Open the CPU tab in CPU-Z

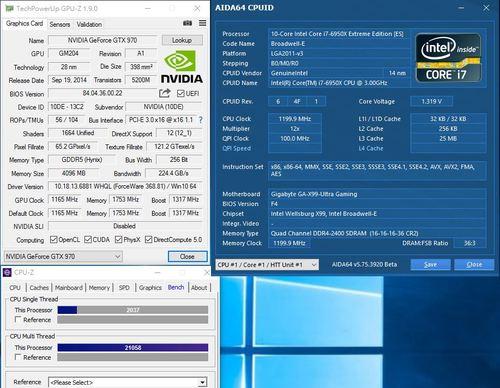15,287
